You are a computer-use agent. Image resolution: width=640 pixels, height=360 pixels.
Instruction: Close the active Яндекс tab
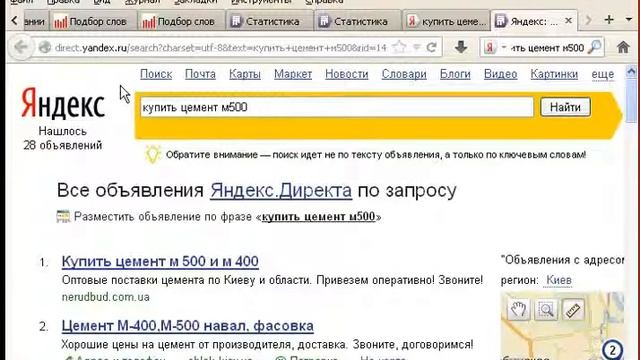click(x=568, y=20)
